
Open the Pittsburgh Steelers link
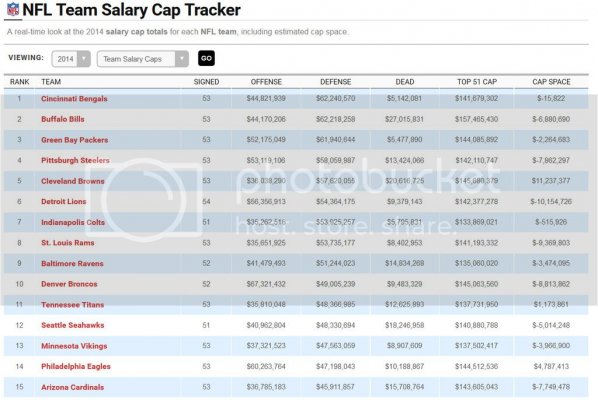click(x=75, y=161)
